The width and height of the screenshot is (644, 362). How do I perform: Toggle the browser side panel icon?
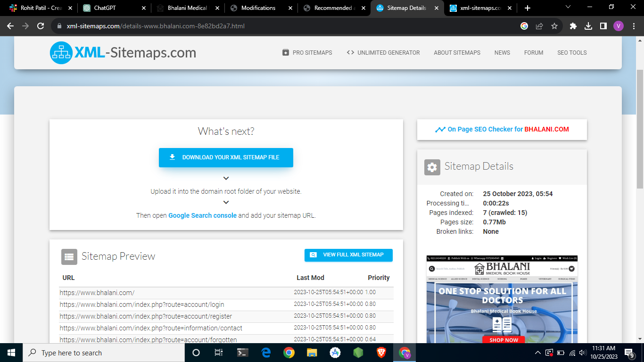tap(603, 26)
